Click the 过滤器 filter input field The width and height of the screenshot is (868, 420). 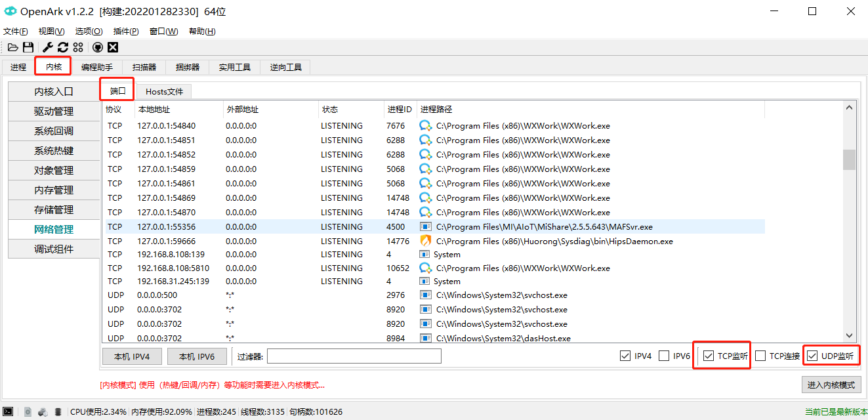[354, 356]
